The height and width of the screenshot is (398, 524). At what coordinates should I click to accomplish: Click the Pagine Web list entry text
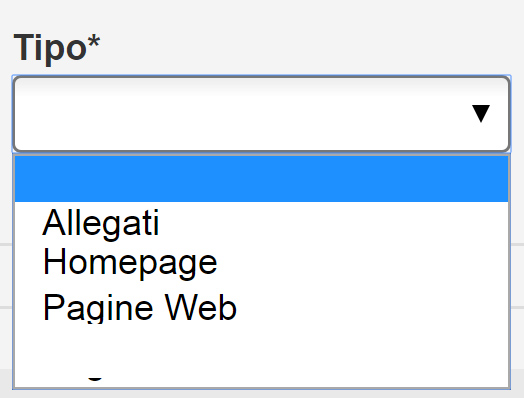140,308
